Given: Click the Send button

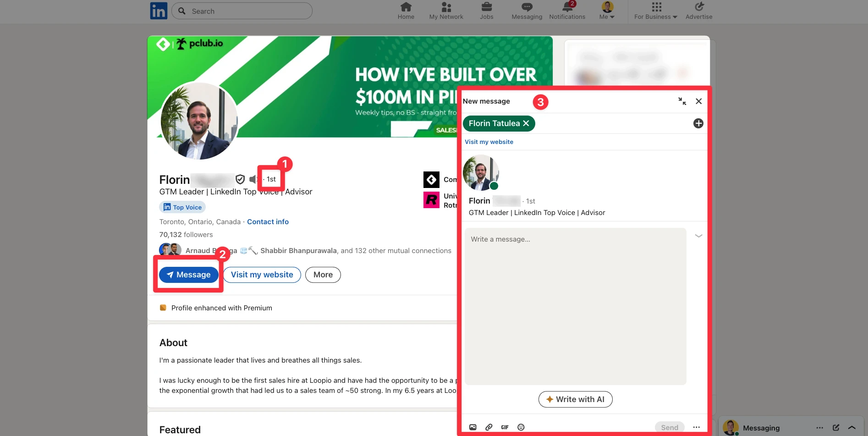Looking at the screenshot, I should tap(670, 427).
